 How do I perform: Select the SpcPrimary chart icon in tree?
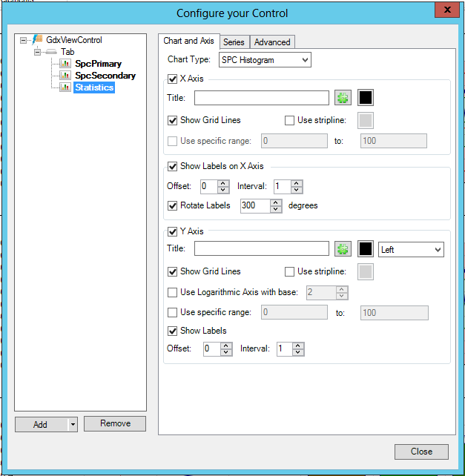[65, 64]
